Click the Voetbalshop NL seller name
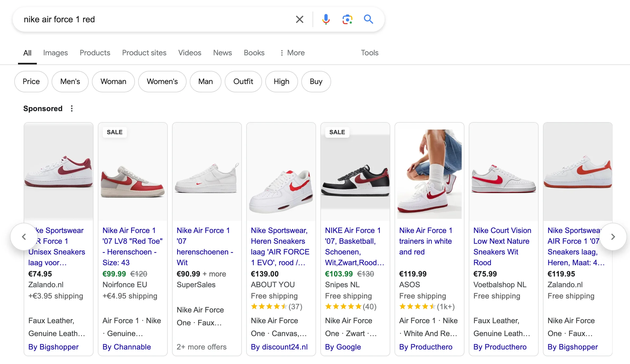 pos(500,285)
